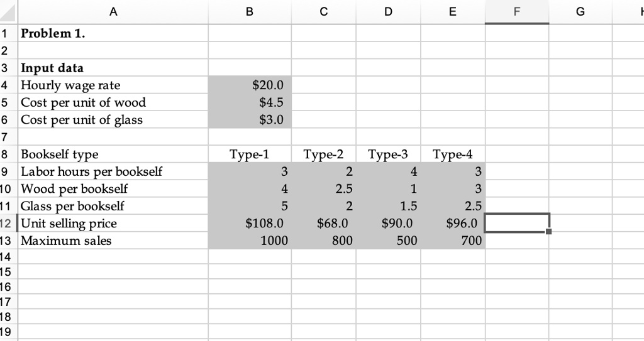Click Type-1 maximum sales value 1000

click(x=250, y=240)
